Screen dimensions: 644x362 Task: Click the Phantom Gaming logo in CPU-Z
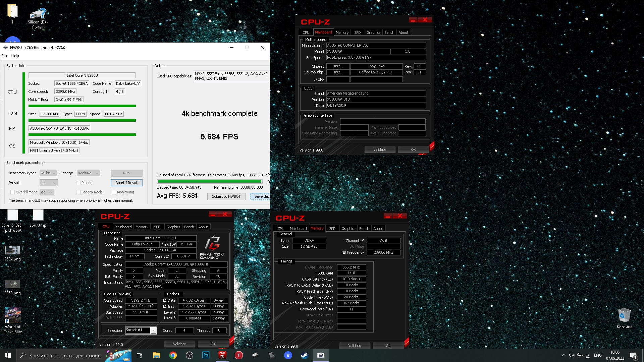[212, 247]
